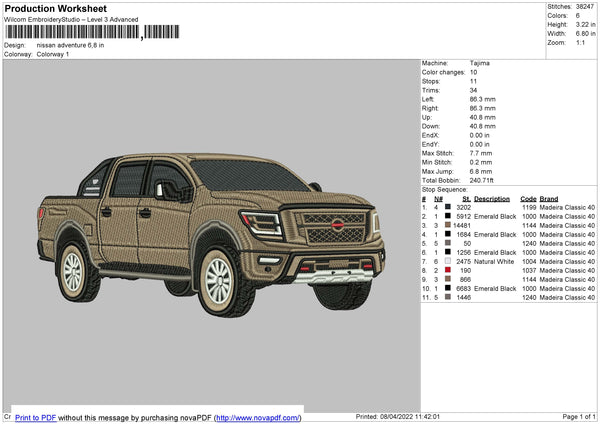This screenshot has width=600, height=424.
Task: Click the embroidered truck design preview
Action: coord(210,230)
